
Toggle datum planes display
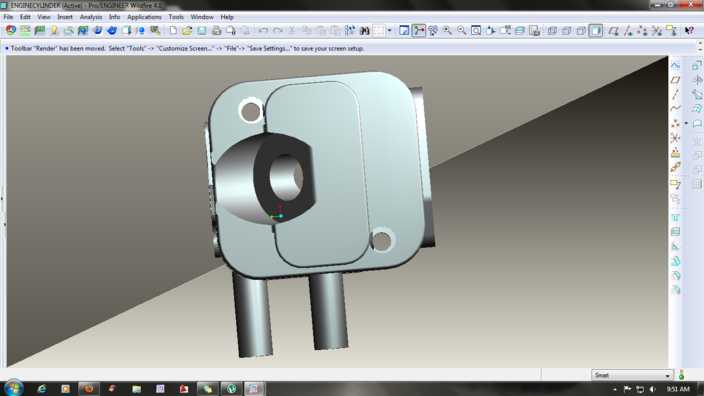point(613,31)
